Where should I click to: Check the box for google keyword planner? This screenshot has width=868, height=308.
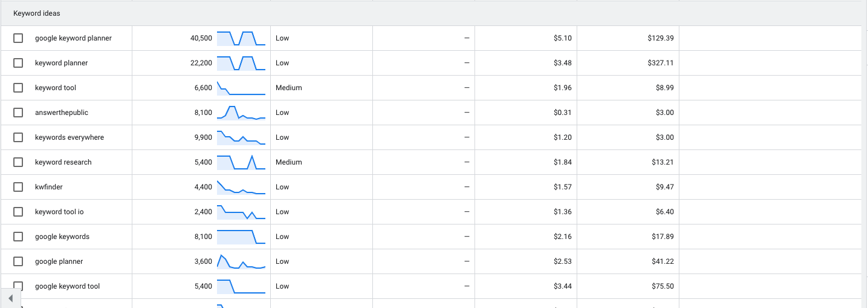click(x=18, y=38)
